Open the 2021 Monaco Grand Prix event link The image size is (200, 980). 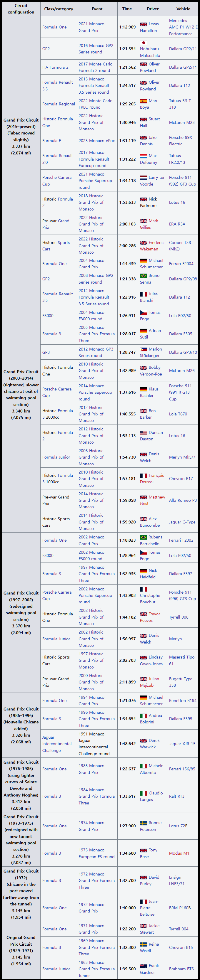(x=91, y=27)
